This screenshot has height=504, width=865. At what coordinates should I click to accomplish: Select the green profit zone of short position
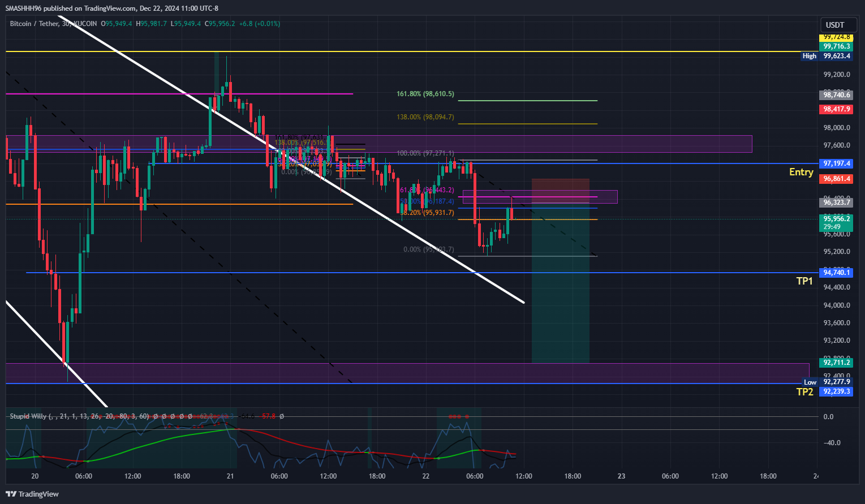(561, 283)
